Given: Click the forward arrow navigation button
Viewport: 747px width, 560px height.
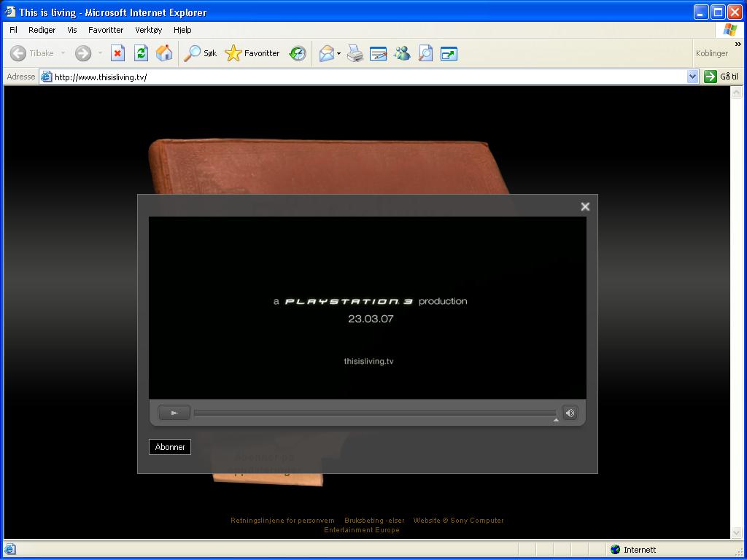Looking at the screenshot, I should tap(83, 53).
